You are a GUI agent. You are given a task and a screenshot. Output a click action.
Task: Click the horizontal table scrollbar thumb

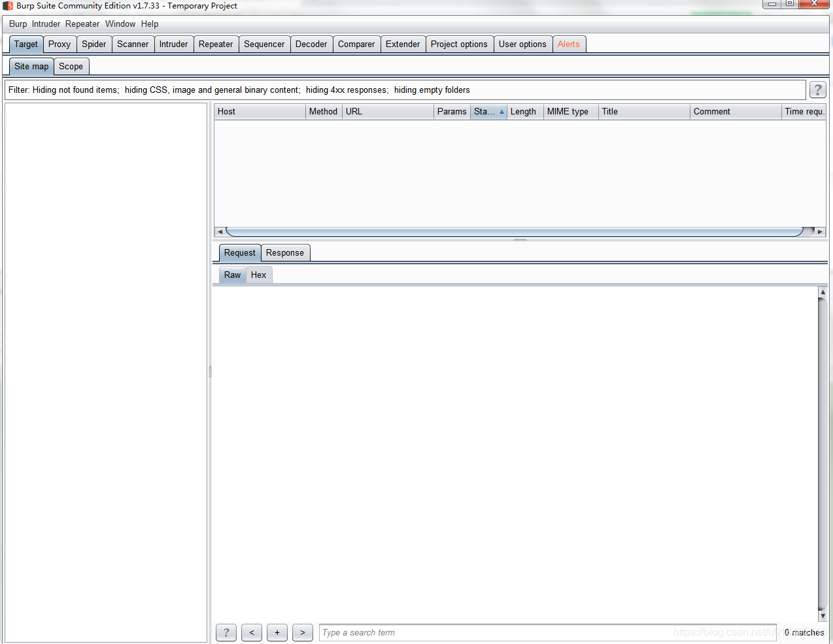(x=515, y=231)
